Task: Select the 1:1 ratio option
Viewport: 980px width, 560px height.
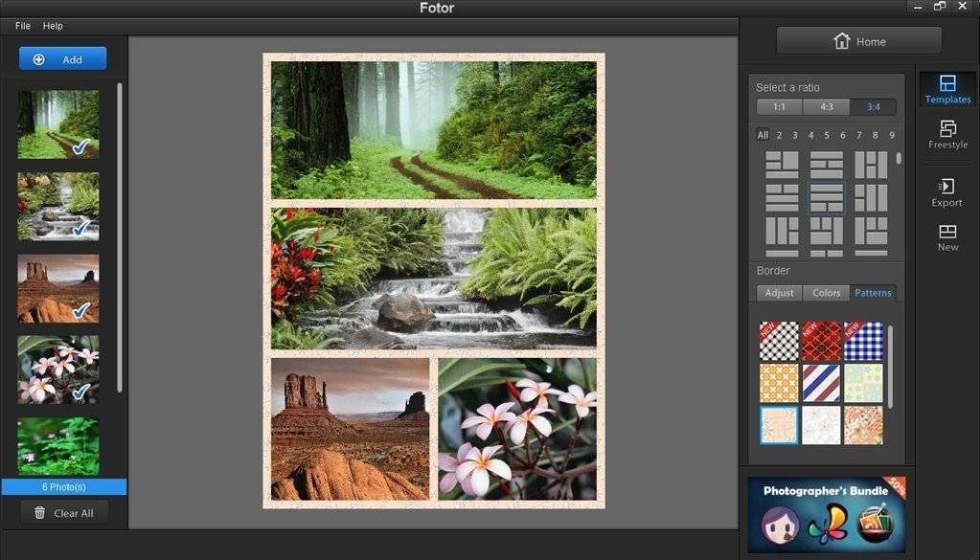Action: click(x=779, y=107)
